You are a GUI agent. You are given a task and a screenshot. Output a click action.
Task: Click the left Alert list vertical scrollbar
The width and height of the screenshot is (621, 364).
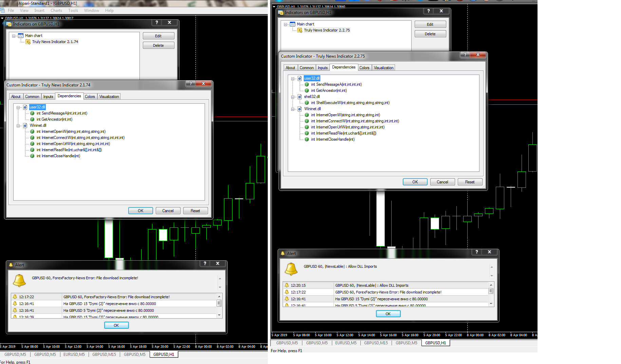pyautogui.click(x=219, y=306)
